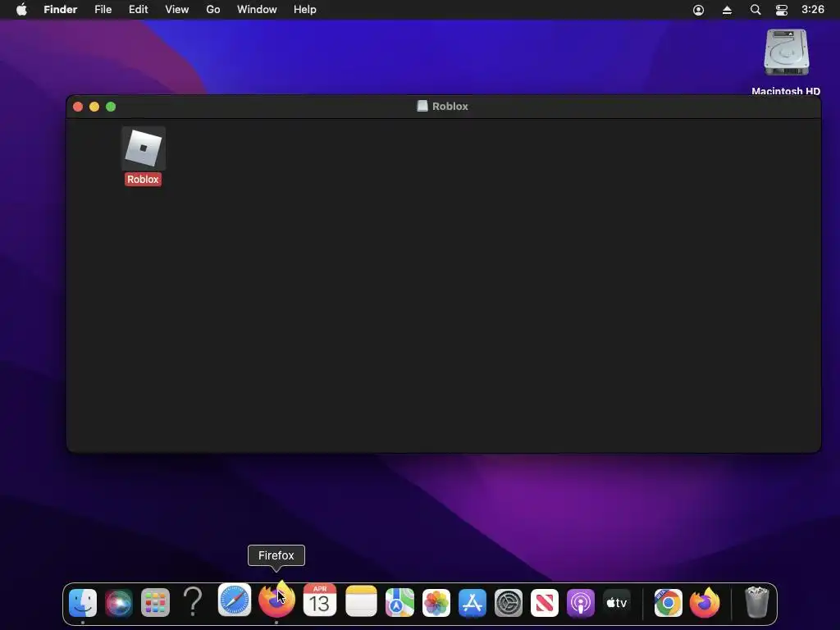Image resolution: width=840 pixels, height=630 pixels.
Task: Open the Help menu
Action: [x=305, y=10]
